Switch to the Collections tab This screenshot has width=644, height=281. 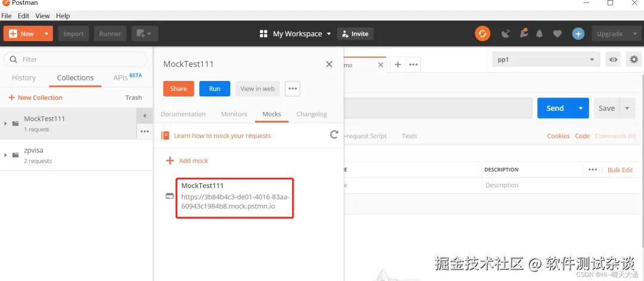click(x=75, y=77)
